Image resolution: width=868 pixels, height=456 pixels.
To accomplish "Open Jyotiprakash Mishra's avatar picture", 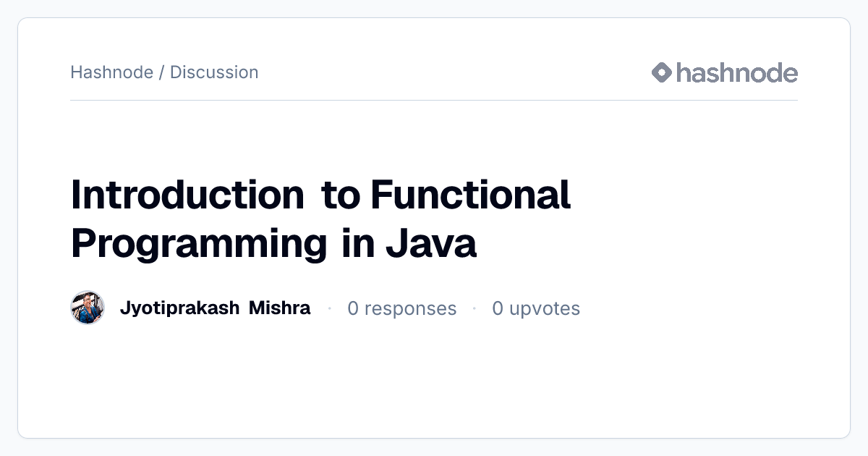I will [88, 308].
